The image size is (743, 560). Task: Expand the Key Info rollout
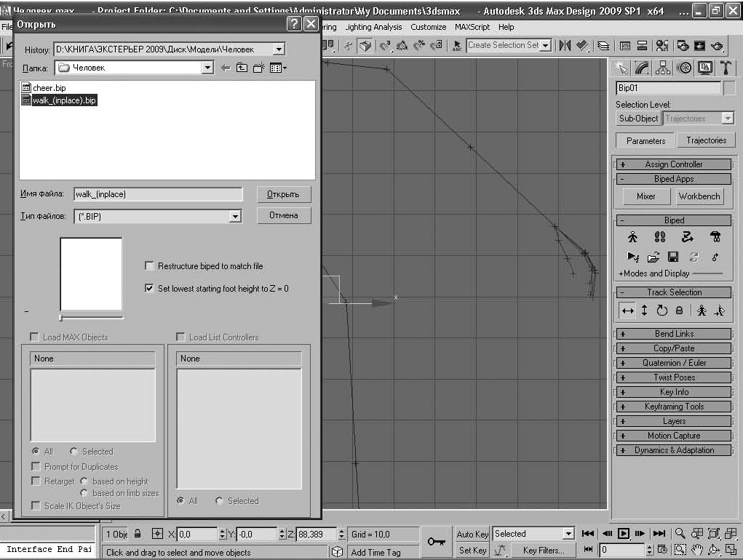click(x=674, y=392)
